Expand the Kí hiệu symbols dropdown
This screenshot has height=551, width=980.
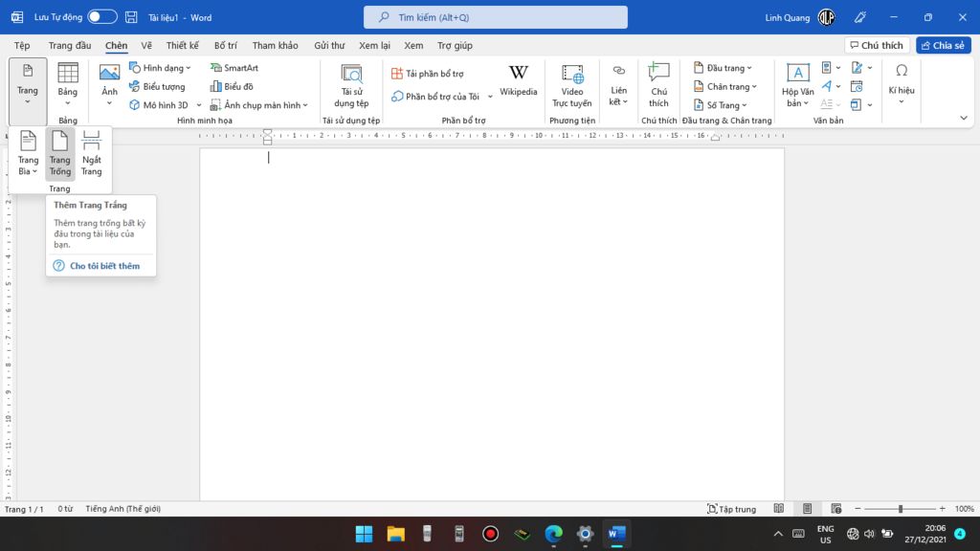[902, 82]
